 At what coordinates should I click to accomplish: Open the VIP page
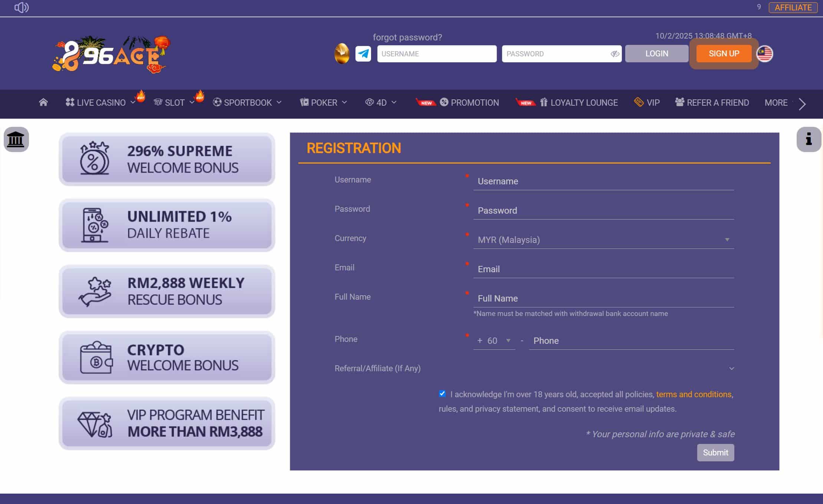647,103
